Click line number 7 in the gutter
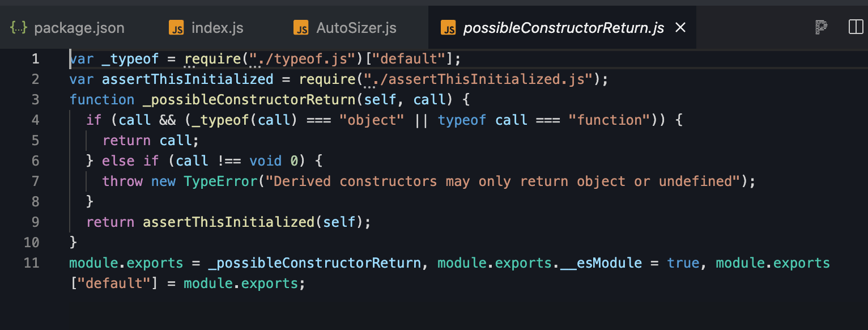 (36, 181)
